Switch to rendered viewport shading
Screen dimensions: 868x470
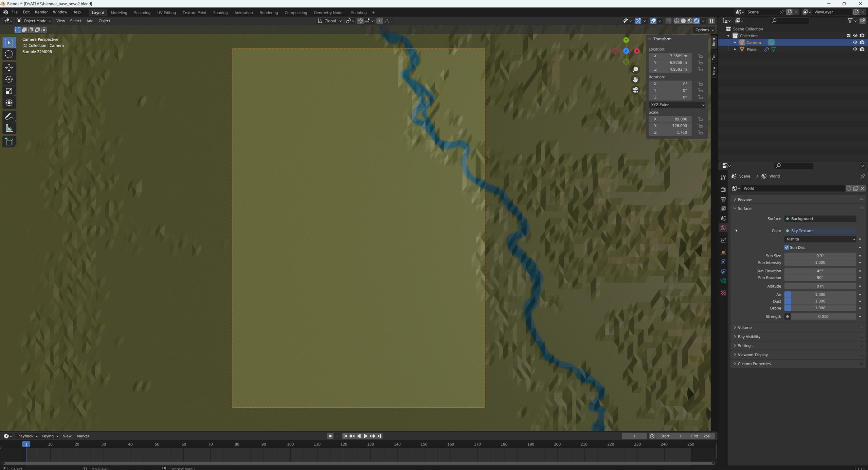[x=697, y=21]
